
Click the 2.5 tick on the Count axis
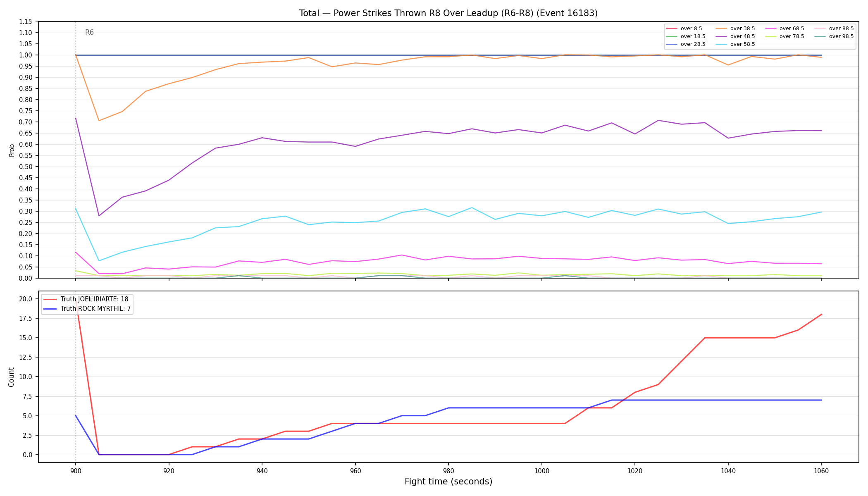[28, 435]
